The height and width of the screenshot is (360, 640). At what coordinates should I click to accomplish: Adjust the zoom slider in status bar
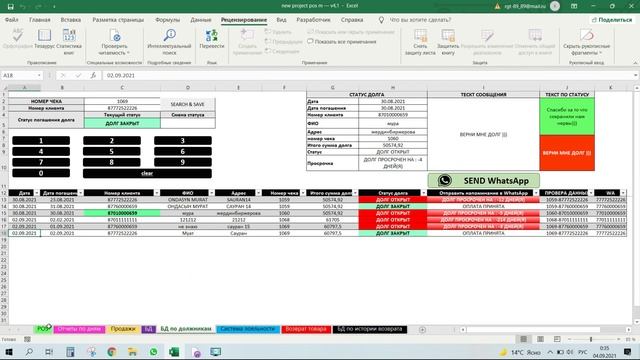[x=591, y=339]
